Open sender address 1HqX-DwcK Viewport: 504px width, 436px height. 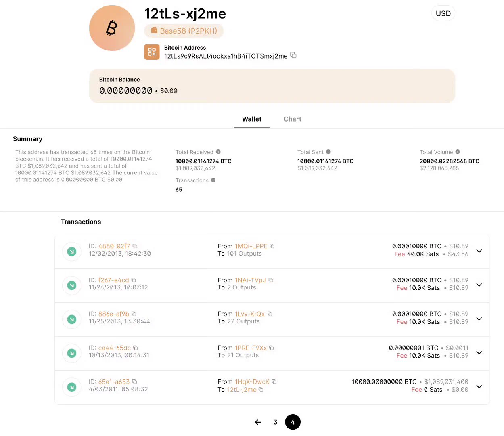coord(252,381)
